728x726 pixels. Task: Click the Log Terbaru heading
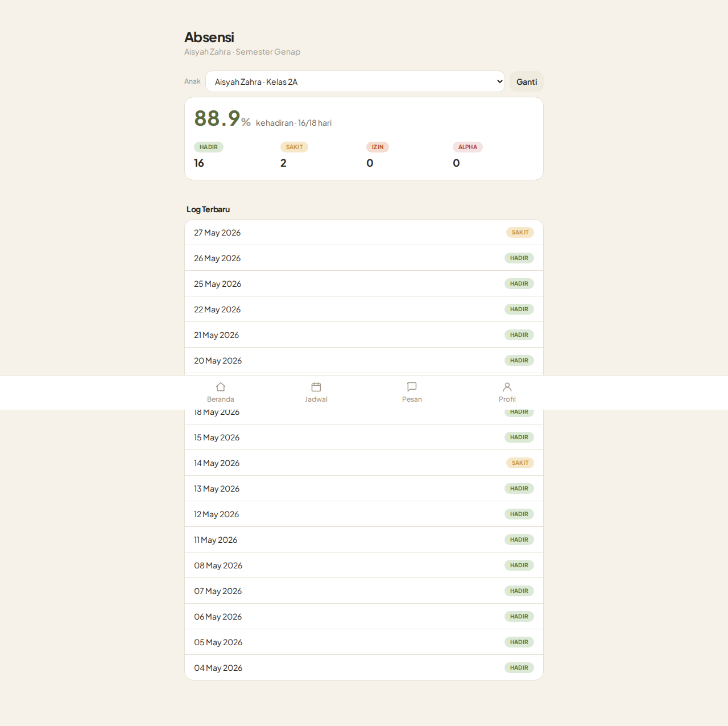208,209
